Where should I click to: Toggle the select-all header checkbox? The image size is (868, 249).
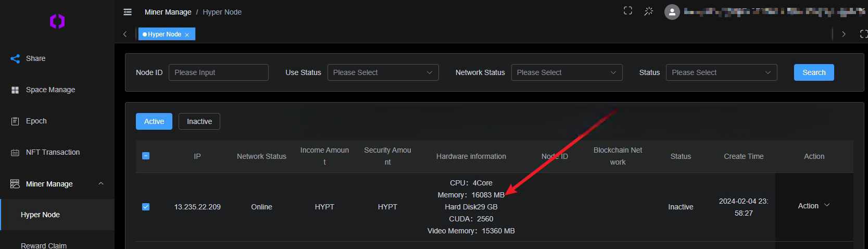[x=146, y=156]
